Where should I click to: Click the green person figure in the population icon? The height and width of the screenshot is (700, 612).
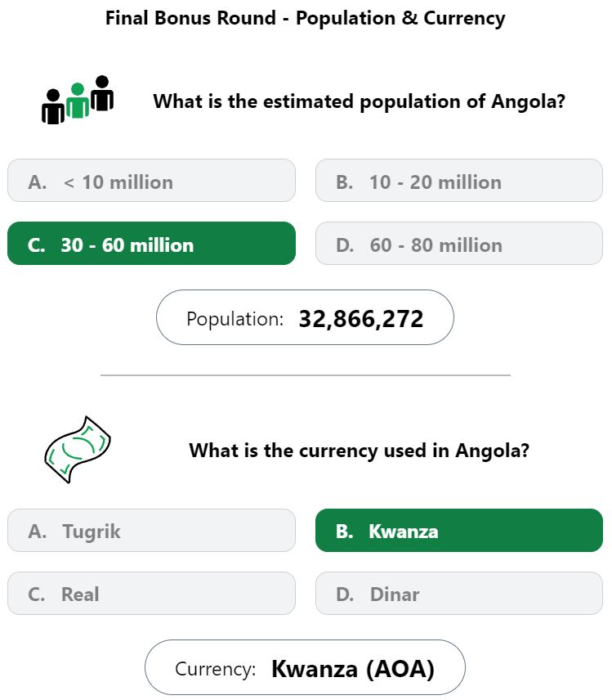click(x=78, y=101)
